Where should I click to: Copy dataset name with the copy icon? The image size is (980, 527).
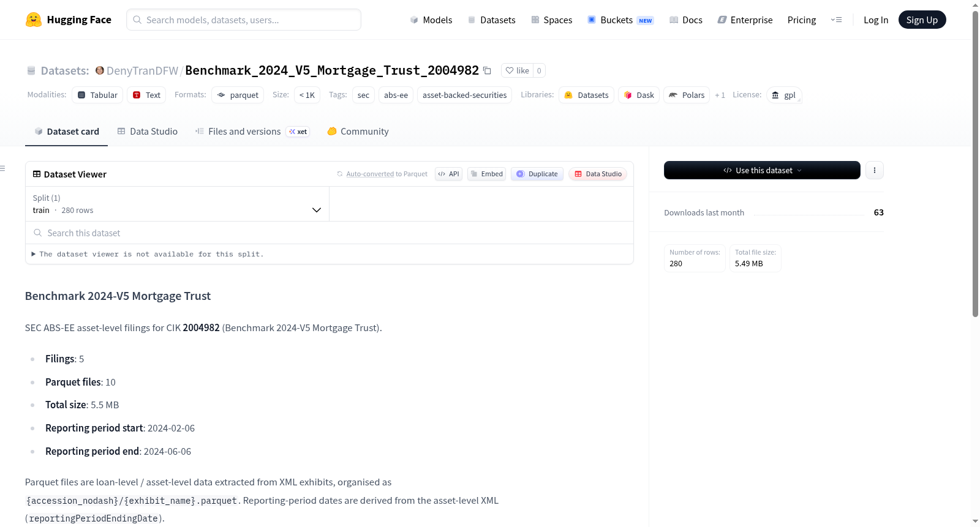(487, 70)
